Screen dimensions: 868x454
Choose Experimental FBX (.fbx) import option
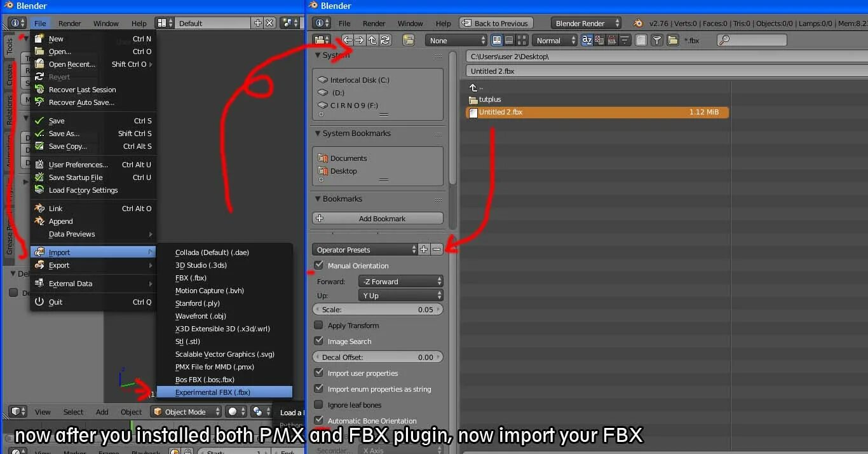[225, 392]
